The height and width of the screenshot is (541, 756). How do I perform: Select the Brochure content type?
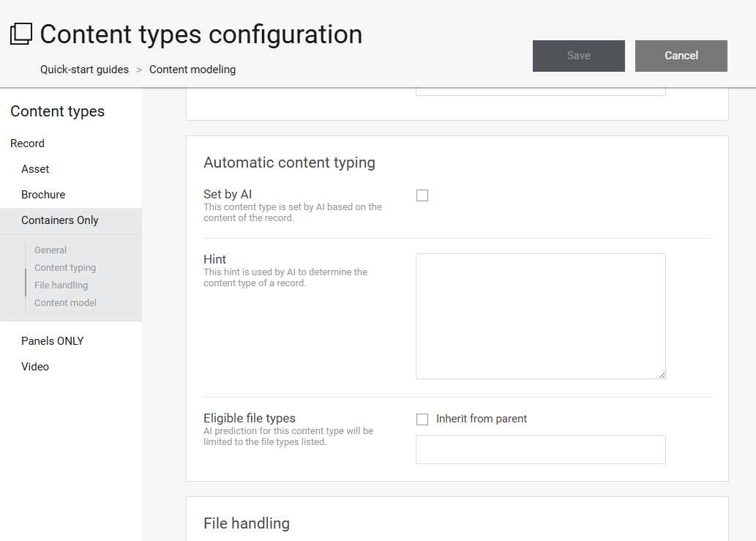pos(43,195)
